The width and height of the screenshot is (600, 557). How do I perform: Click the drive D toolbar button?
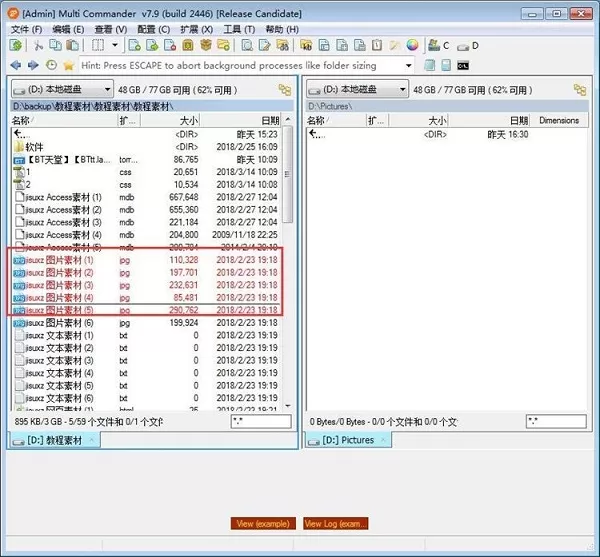[468, 46]
